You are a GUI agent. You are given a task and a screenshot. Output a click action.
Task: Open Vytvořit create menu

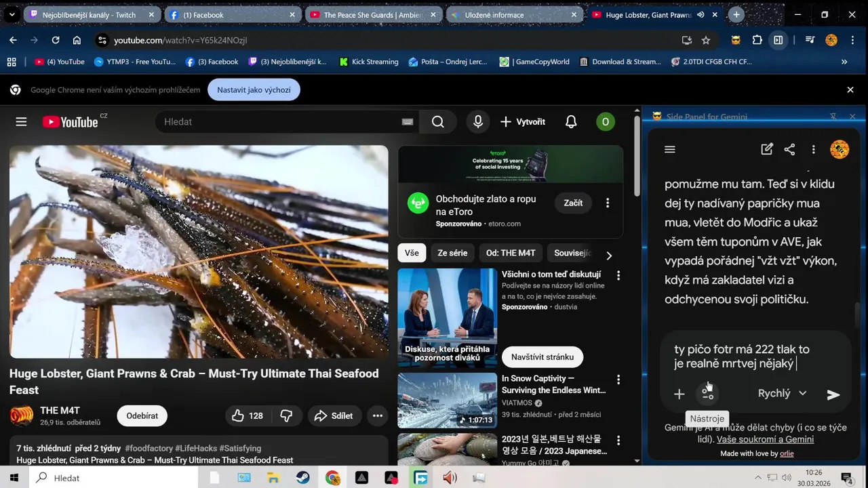(523, 122)
